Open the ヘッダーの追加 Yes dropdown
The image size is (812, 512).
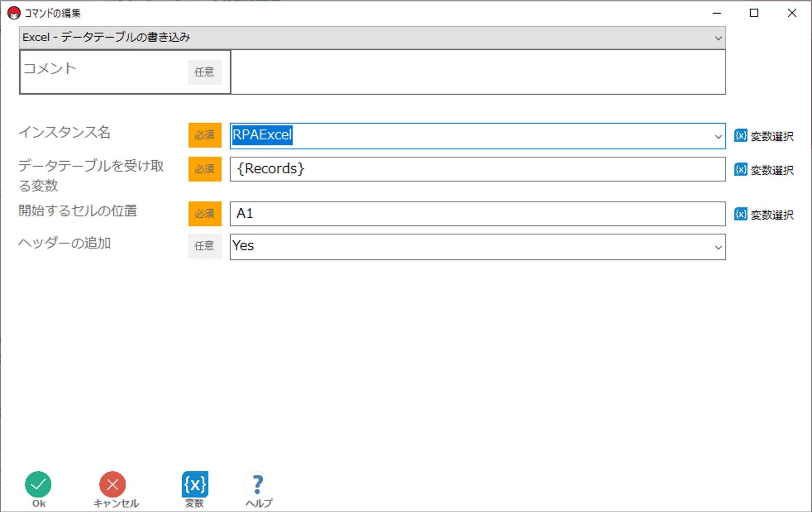point(718,247)
